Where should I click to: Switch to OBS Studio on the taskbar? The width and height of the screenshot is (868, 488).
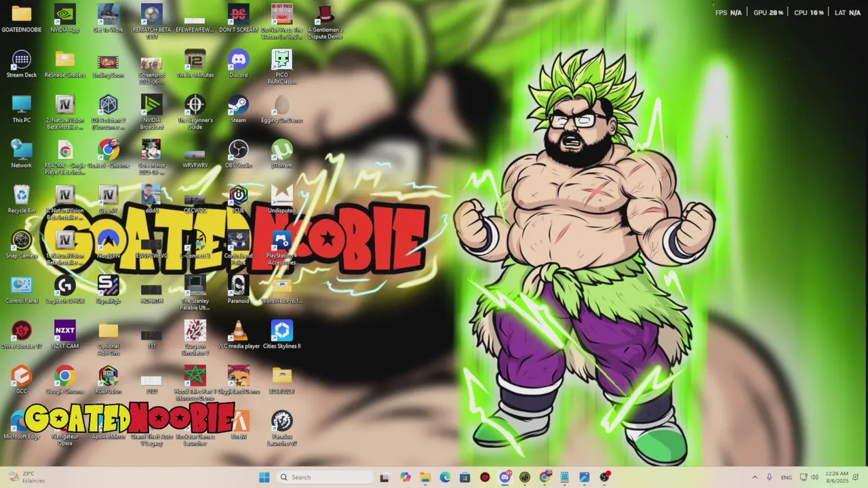click(604, 477)
